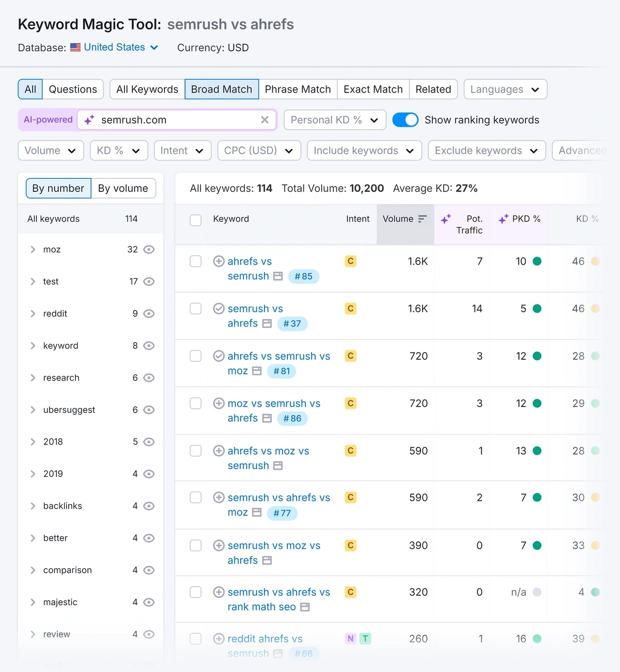Click the plus icon beside 'semrush vs ahrefs vs rank math seo'
The width and height of the screenshot is (620, 672).
(219, 592)
